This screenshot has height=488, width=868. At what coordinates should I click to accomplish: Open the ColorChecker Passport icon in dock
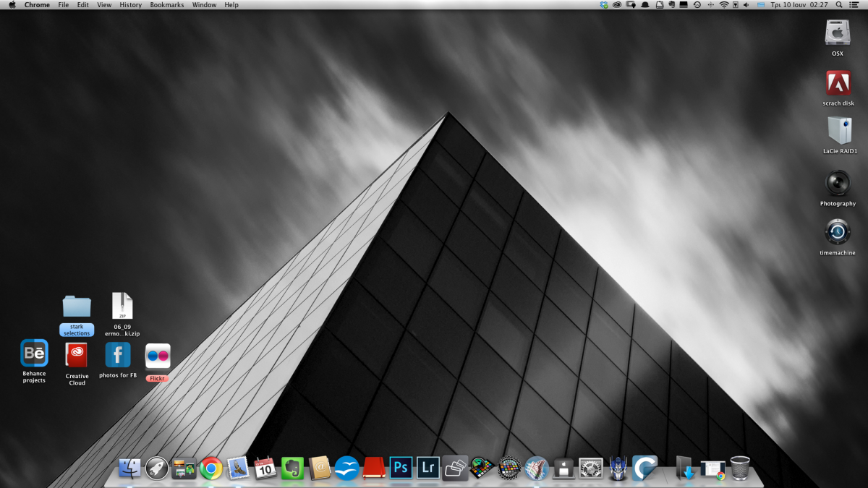click(482, 468)
